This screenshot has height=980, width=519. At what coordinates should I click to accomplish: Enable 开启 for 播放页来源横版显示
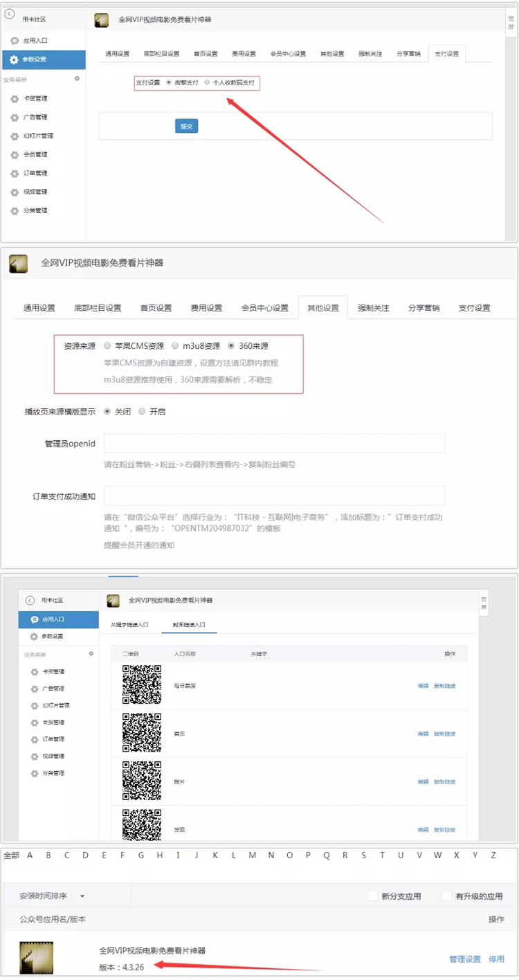142,411
